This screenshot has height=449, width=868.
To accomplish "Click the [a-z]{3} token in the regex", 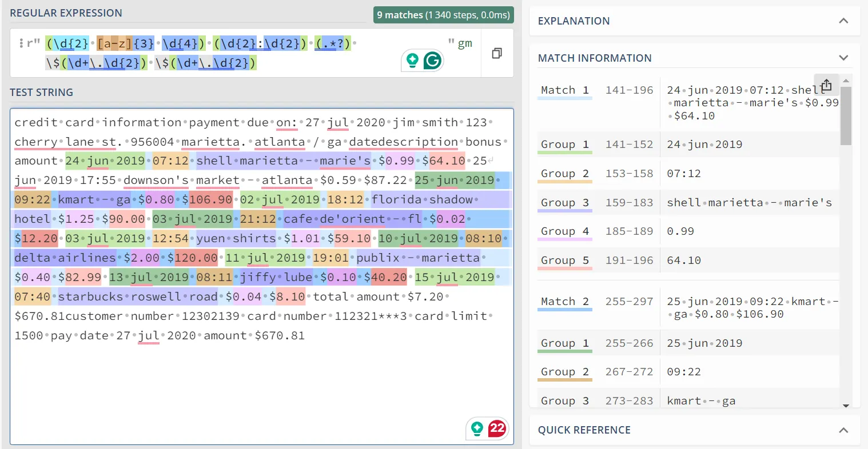I will [x=126, y=43].
